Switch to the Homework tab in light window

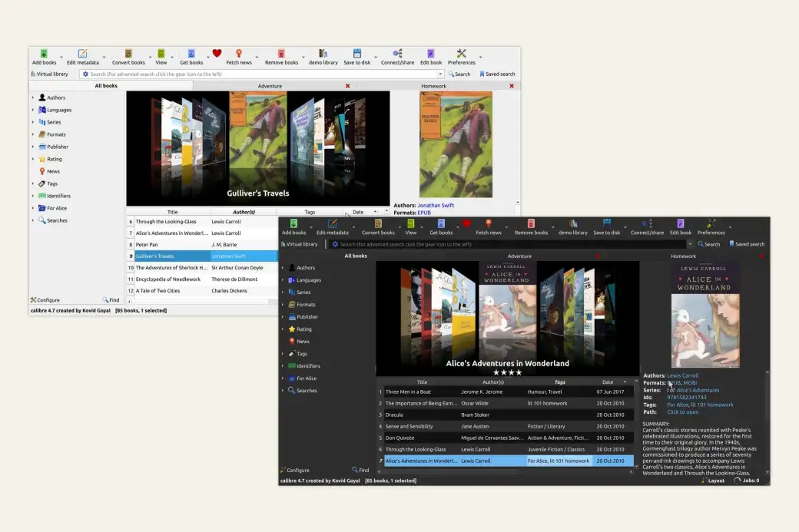(433, 86)
